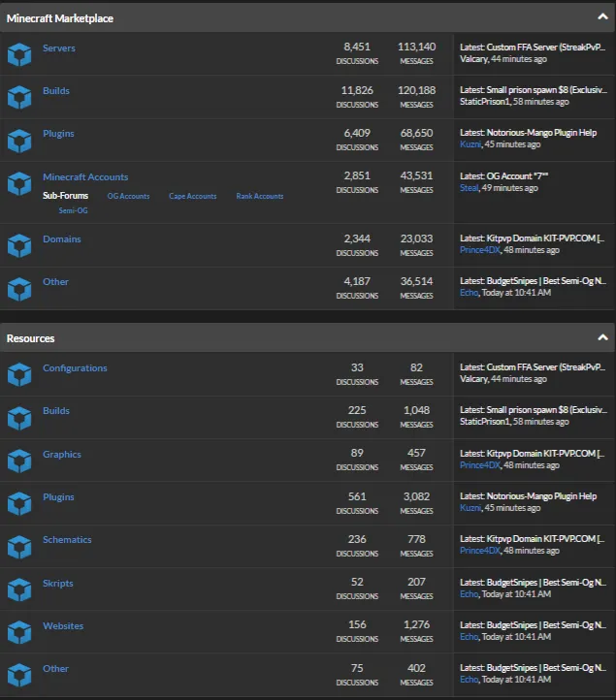The height and width of the screenshot is (700, 616).
Task: Go to Cape Accounts sub-forum
Action: (192, 196)
